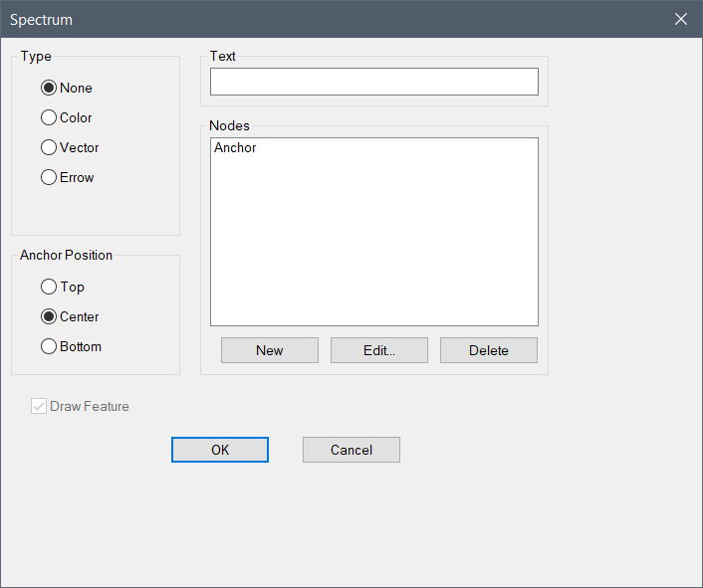Click the Anchor Position group label
Image resolution: width=703 pixels, height=588 pixels.
66,256
